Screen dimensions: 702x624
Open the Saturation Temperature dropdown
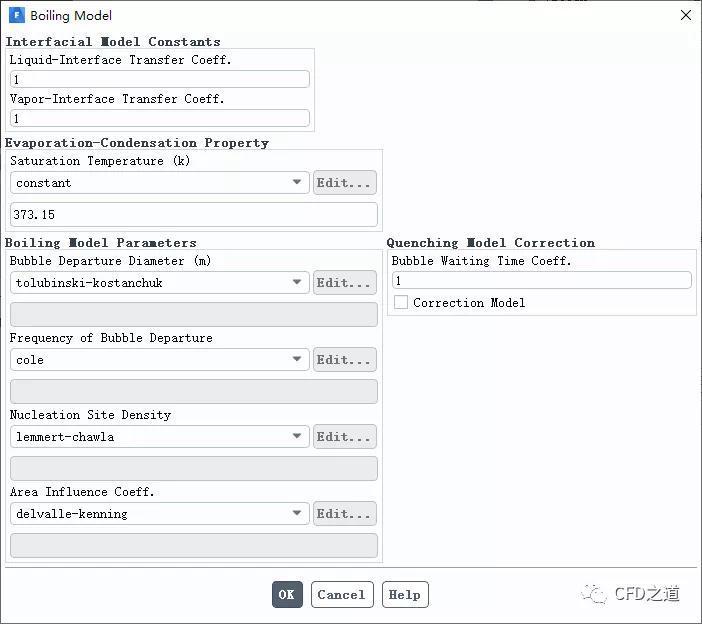tap(160, 183)
